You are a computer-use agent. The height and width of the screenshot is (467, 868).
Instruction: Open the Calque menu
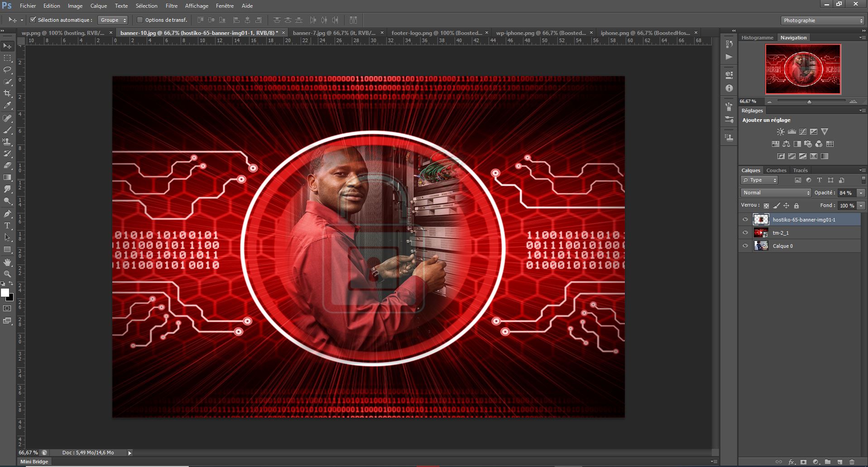click(99, 6)
